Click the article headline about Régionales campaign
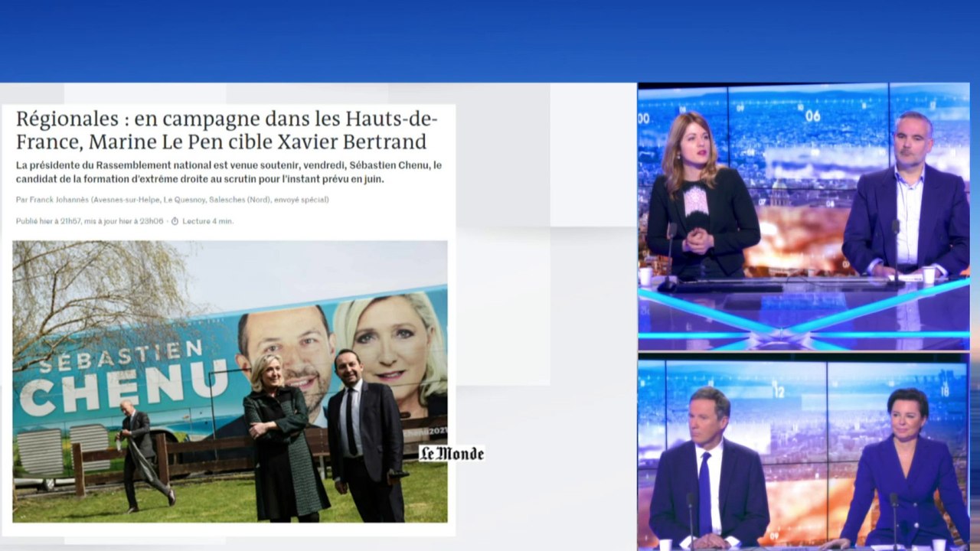 pyautogui.click(x=227, y=130)
